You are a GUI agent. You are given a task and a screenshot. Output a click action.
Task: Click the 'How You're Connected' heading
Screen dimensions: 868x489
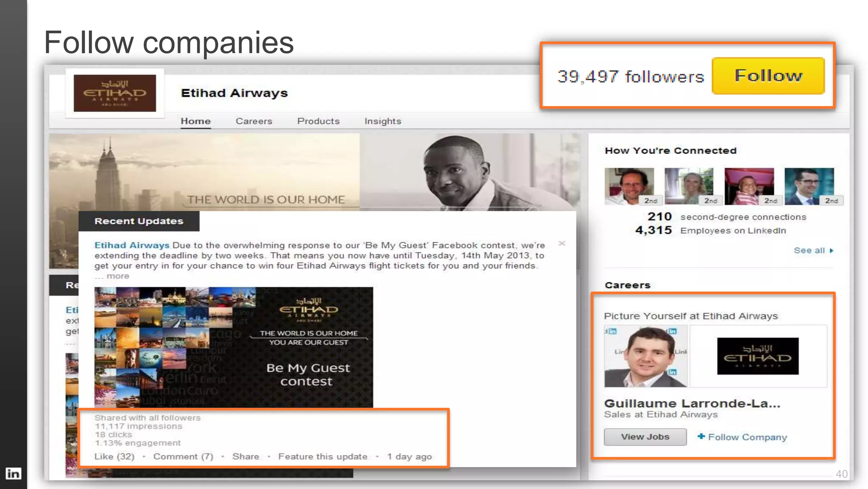(x=670, y=151)
